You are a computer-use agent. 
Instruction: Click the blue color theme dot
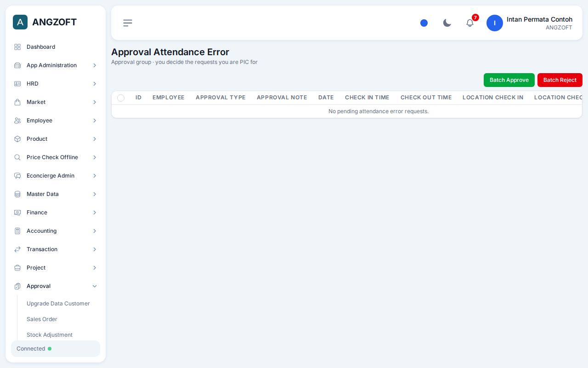(424, 23)
